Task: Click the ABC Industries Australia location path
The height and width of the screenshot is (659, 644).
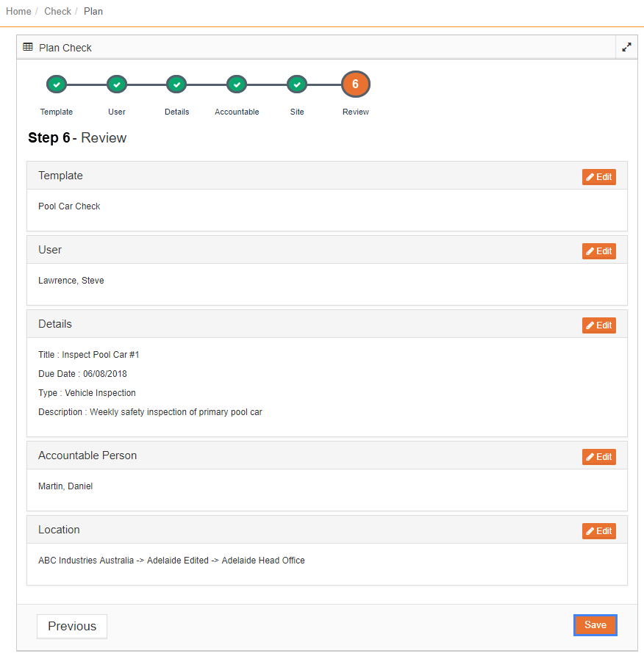Action: [171, 561]
